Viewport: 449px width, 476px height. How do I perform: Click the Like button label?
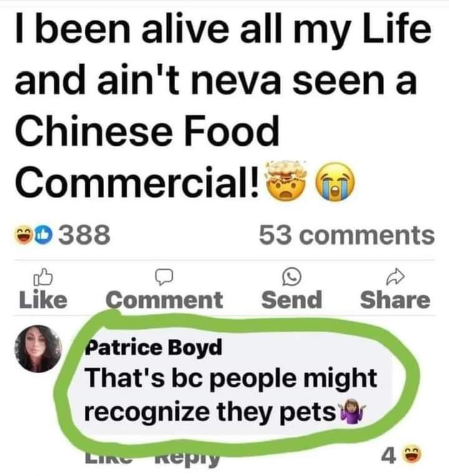tap(43, 300)
